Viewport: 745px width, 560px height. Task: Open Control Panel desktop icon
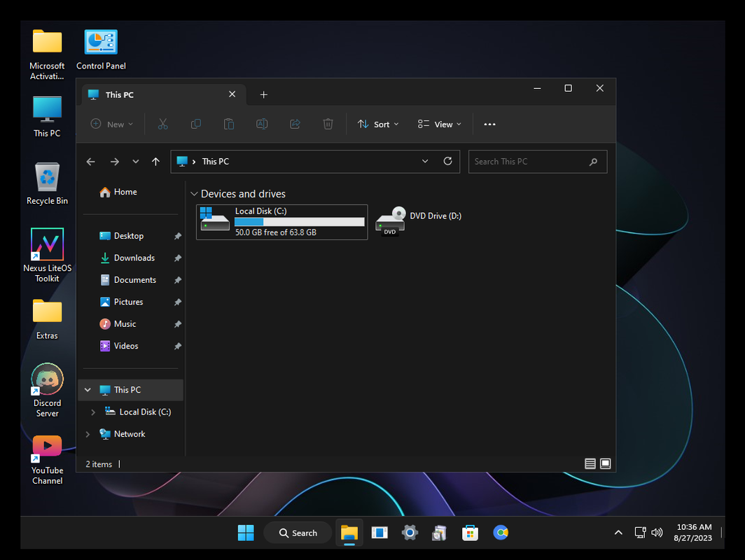click(x=101, y=50)
